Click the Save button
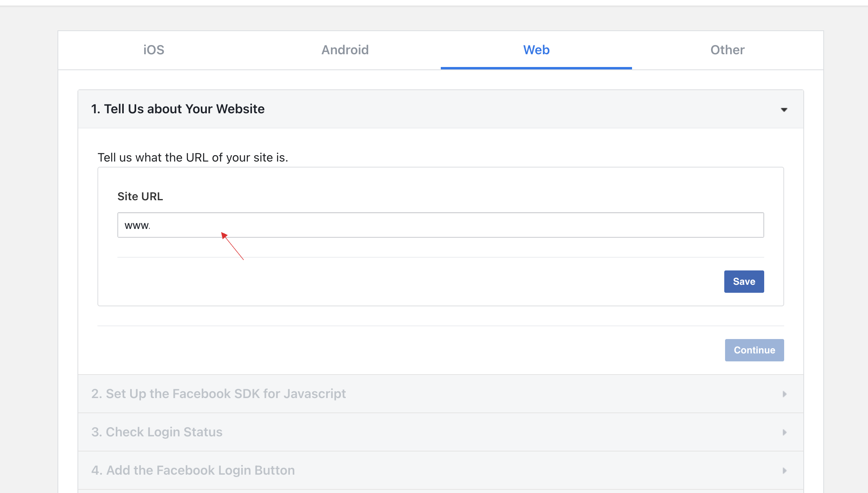The image size is (868, 493). point(744,282)
